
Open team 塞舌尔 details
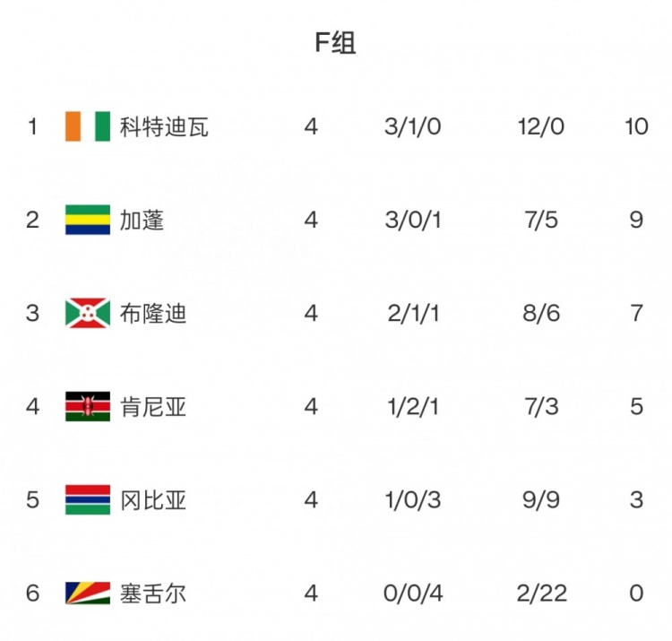pos(152,593)
